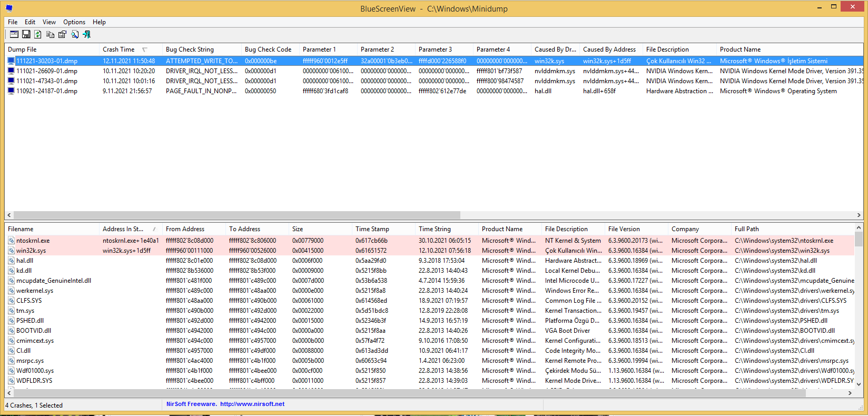Open Advanced Options from the toolbar window icon
This screenshot has height=416, width=868.
[x=14, y=34]
